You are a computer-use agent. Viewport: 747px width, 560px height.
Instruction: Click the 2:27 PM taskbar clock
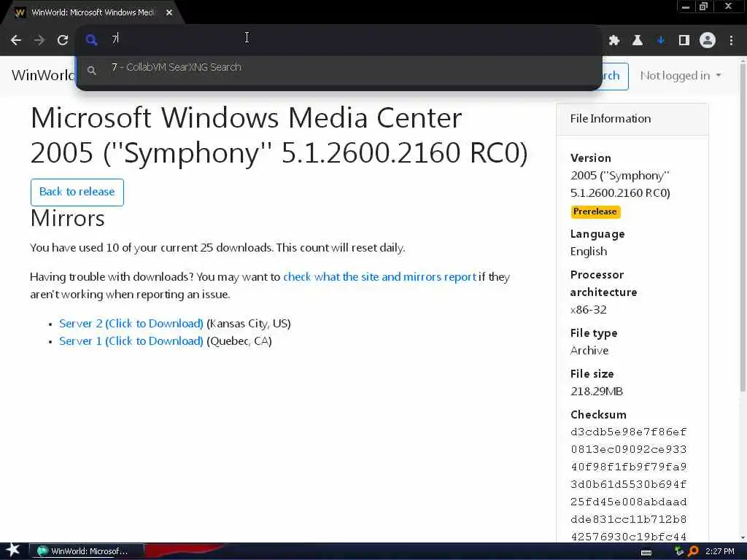point(720,551)
